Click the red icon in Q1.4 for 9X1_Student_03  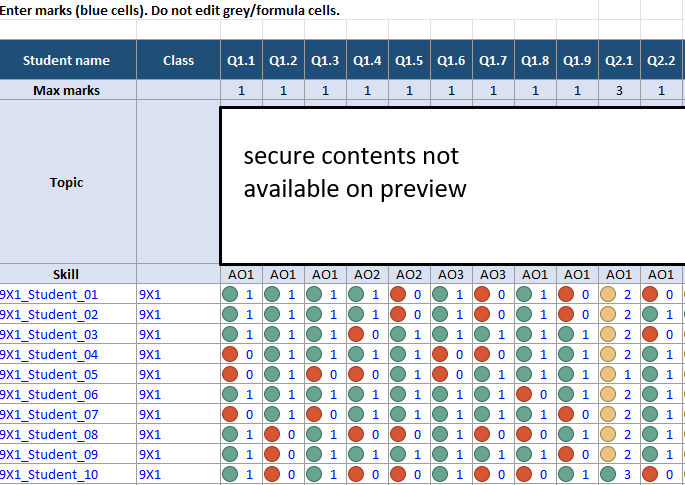pos(356,334)
